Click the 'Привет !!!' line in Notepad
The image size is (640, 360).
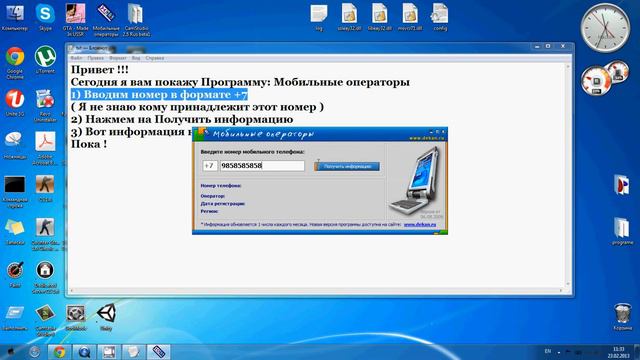[x=100, y=70]
